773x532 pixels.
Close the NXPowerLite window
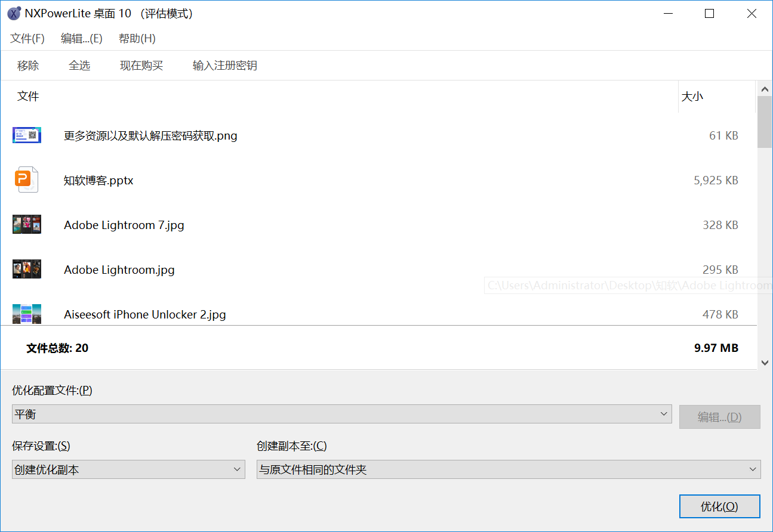[x=752, y=14]
